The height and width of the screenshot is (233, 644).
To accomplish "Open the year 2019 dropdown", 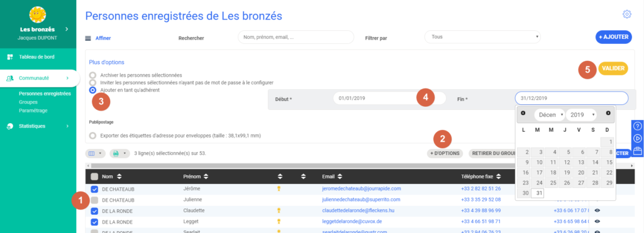I will (581, 115).
